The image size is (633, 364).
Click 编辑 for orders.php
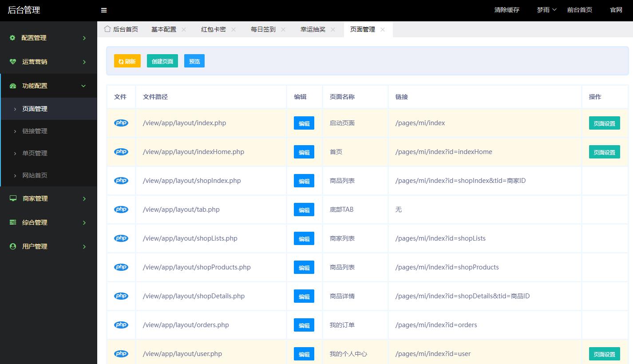304,325
